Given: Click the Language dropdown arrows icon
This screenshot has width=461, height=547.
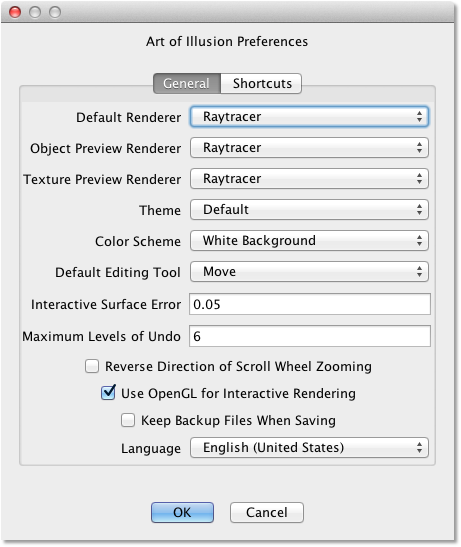Looking at the screenshot, I should pos(419,448).
